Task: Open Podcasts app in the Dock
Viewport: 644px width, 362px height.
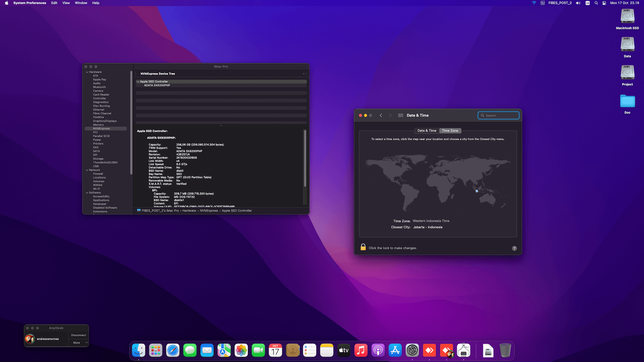Action: [x=378, y=350]
